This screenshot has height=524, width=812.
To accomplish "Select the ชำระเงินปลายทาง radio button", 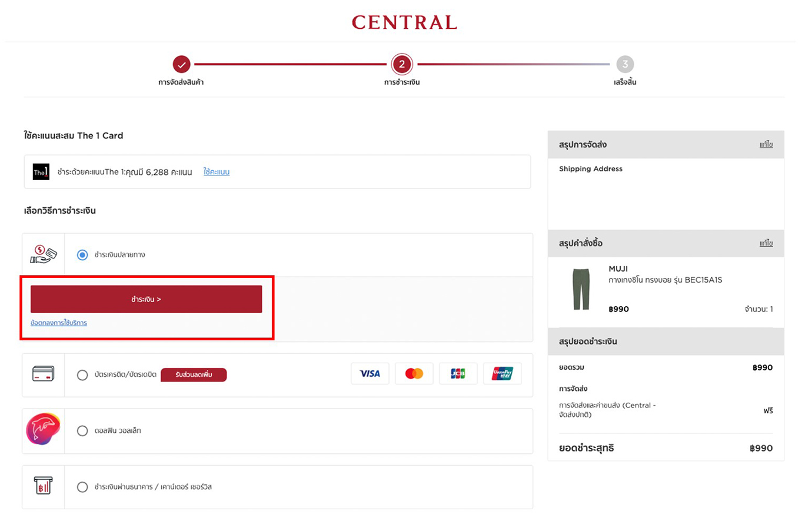I will point(82,255).
